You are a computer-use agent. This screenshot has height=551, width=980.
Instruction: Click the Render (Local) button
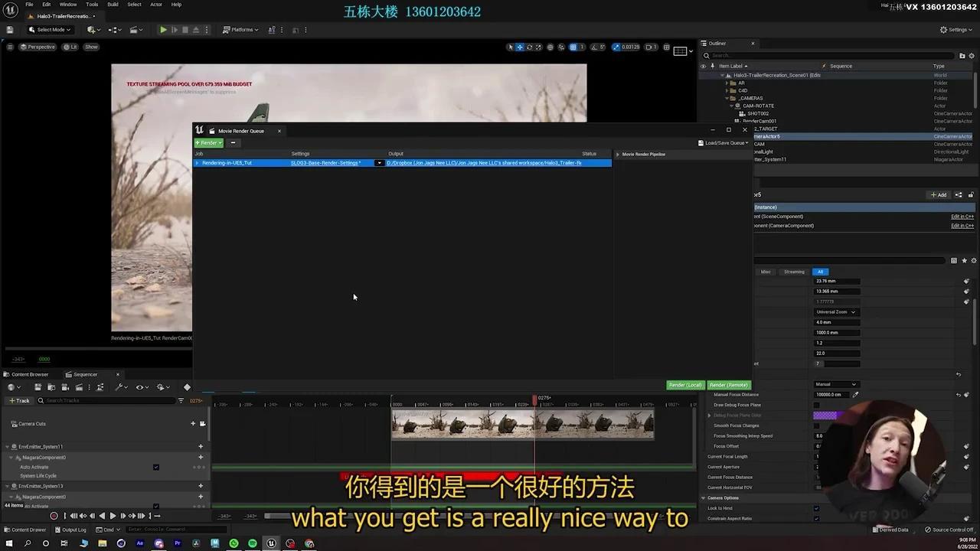tap(684, 385)
